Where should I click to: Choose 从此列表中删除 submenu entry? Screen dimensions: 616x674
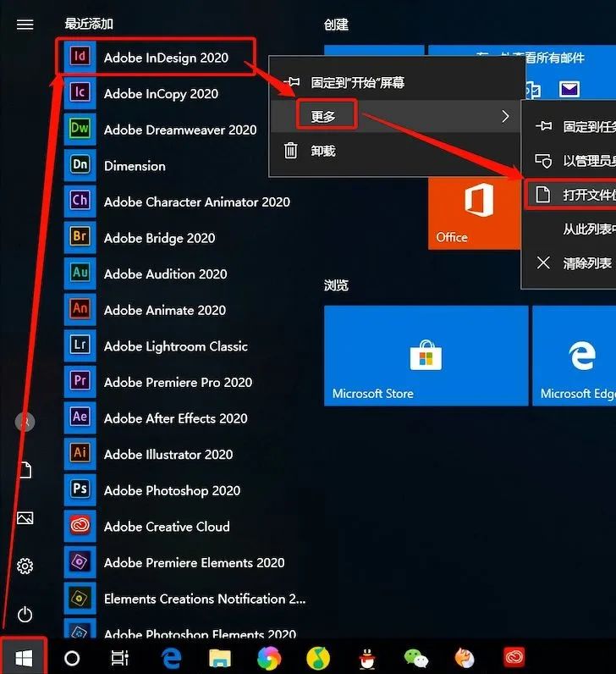click(x=569, y=229)
